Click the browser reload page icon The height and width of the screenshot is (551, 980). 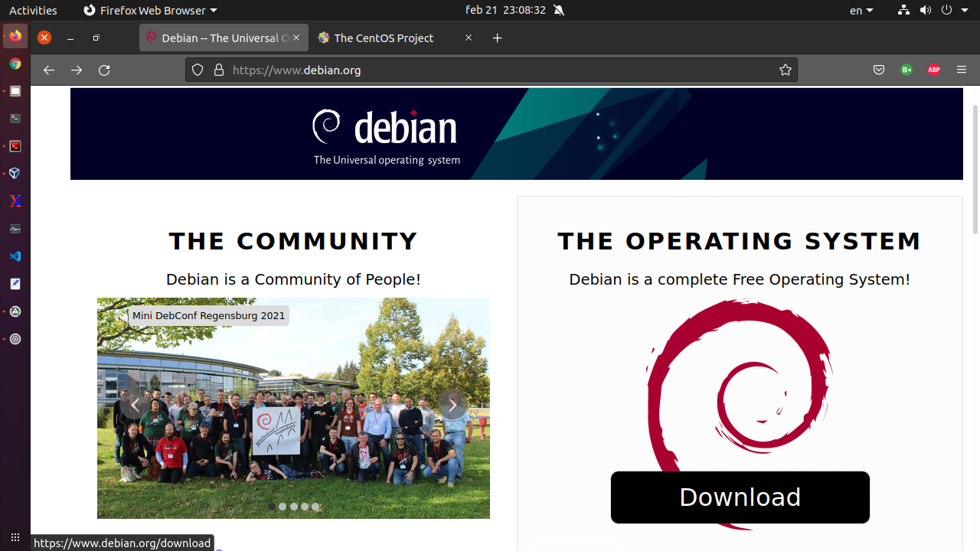pos(104,70)
